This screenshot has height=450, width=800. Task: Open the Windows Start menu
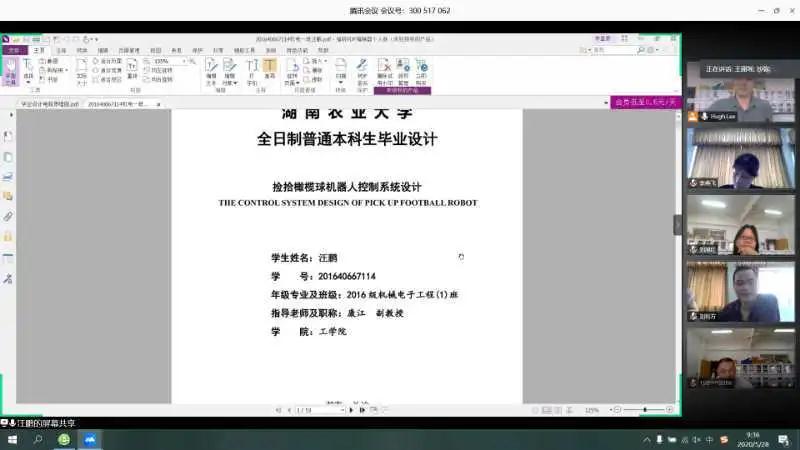[12, 439]
